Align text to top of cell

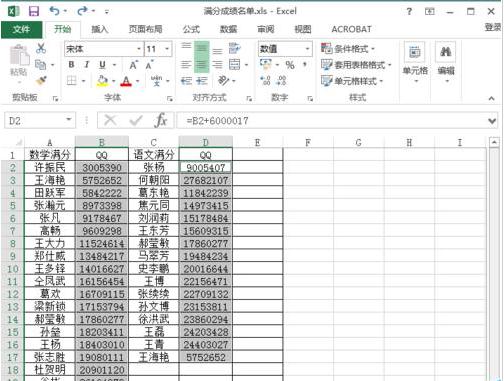point(186,47)
